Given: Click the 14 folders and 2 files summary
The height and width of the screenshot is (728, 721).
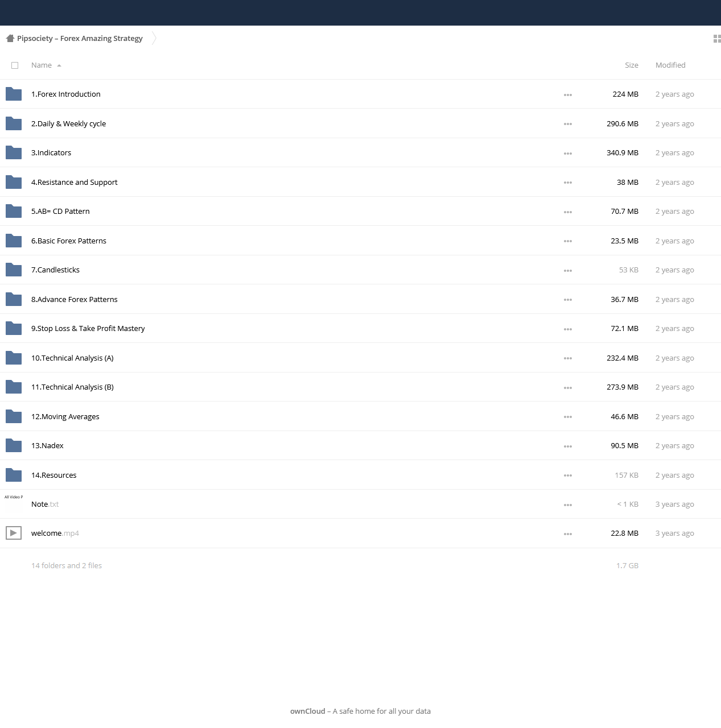Looking at the screenshot, I should pyautogui.click(x=67, y=565).
